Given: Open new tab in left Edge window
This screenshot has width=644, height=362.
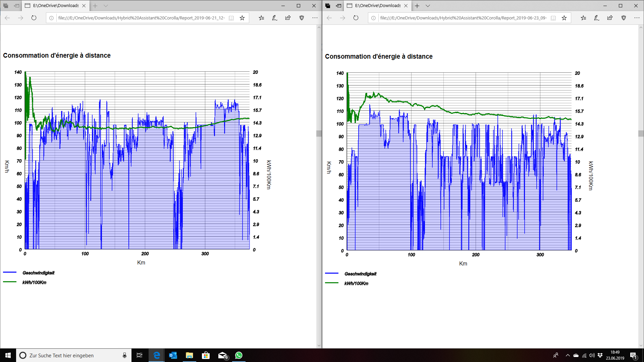Looking at the screenshot, I should 95,6.
